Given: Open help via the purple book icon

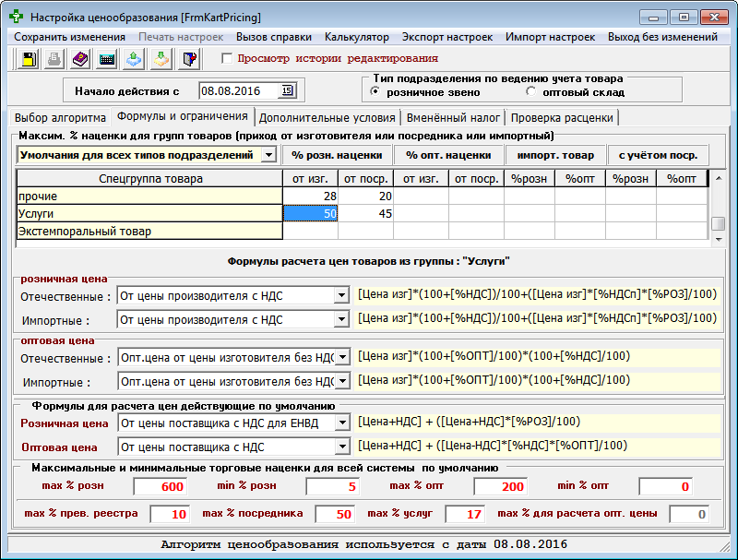Looking at the screenshot, I should 81,59.
